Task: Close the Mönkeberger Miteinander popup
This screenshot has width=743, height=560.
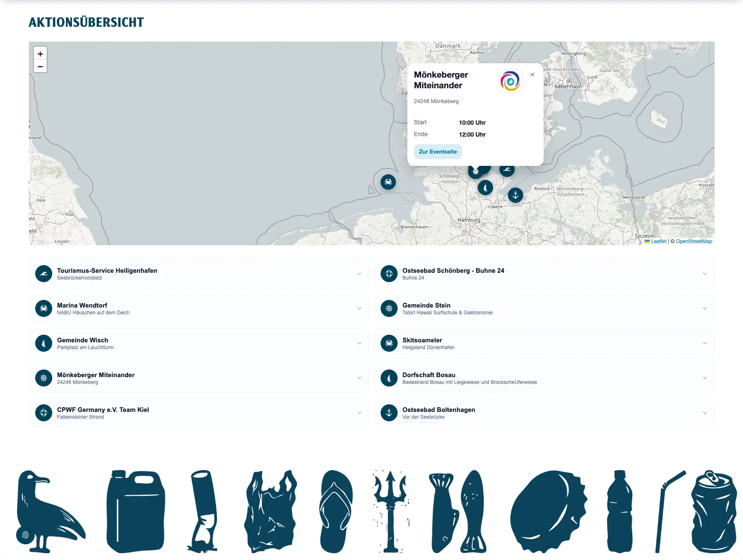Action: [532, 75]
